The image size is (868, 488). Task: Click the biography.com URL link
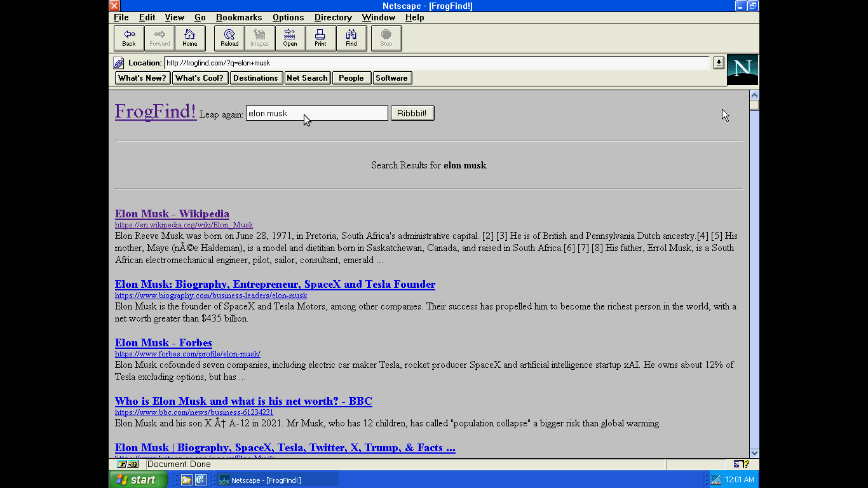(211, 295)
